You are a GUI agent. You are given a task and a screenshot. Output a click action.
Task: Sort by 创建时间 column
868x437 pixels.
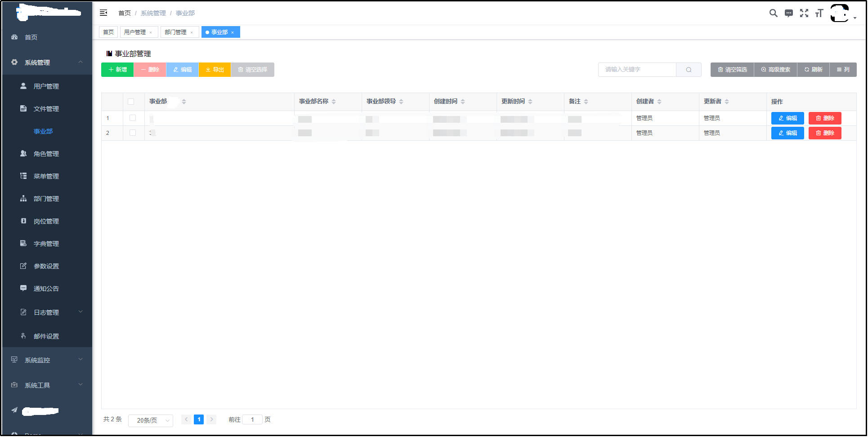(463, 102)
